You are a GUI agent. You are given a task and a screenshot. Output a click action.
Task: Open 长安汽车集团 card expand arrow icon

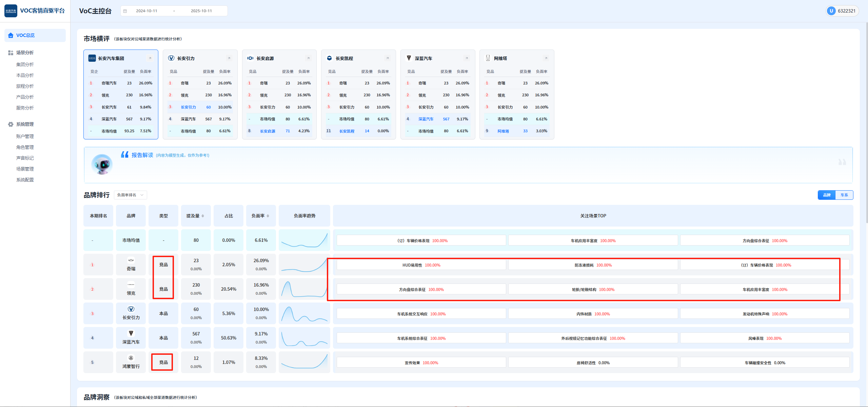pos(150,58)
